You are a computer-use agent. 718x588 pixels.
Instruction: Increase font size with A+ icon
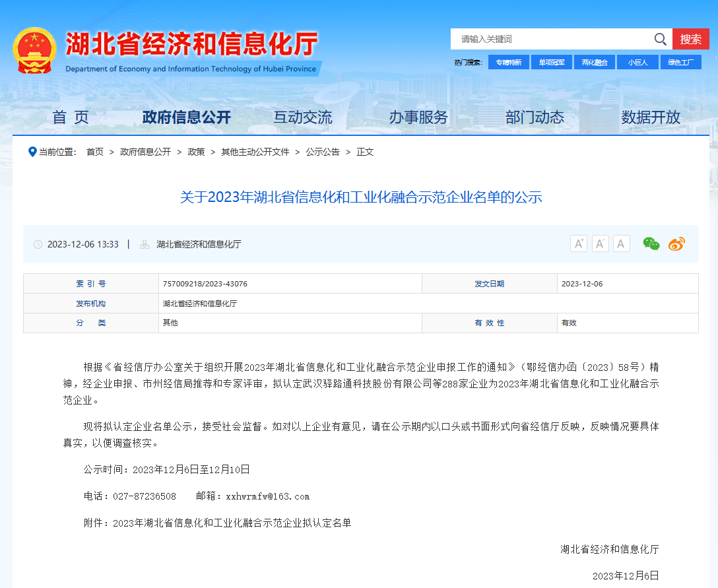click(579, 244)
